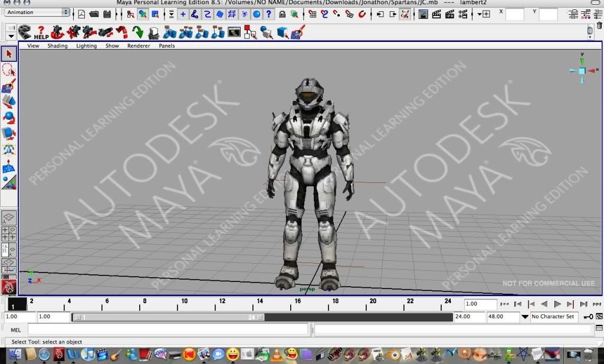Click the green curved arrow shelf icon
The width and height of the screenshot is (604, 364).
click(137, 32)
